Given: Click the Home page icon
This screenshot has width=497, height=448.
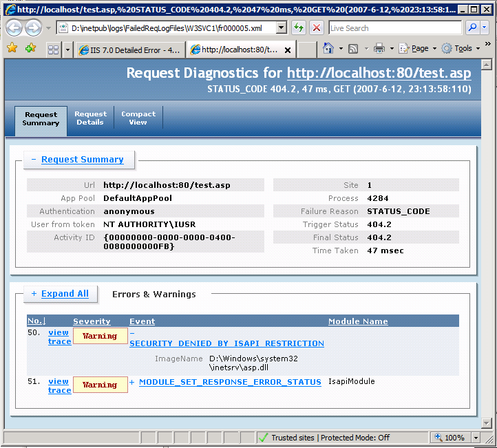Looking at the screenshot, I should 328,49.
